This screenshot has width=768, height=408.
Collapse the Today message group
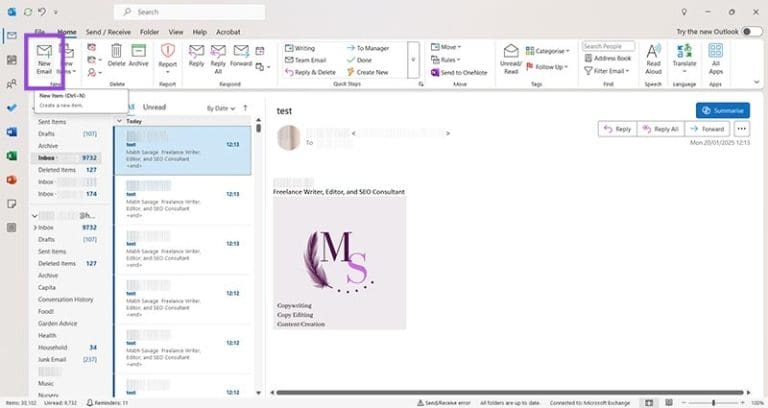point(119,121)
